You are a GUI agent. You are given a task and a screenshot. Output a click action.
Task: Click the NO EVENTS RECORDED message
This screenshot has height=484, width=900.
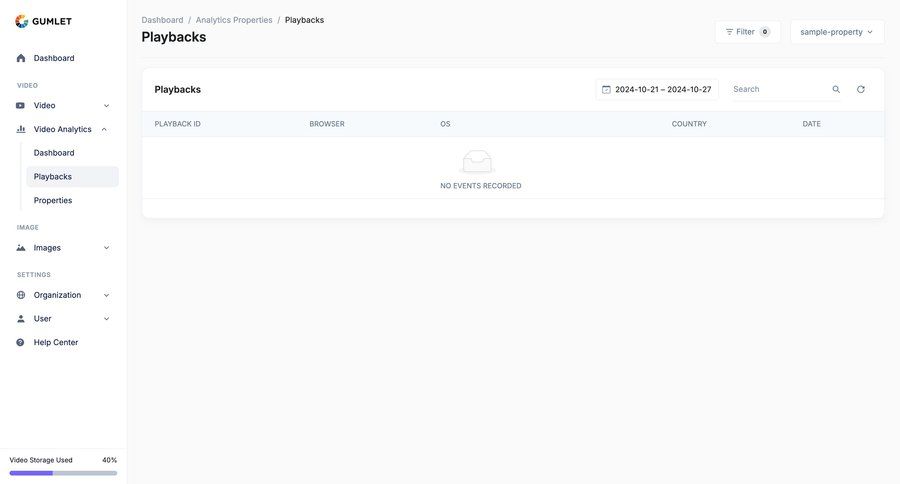point(481,186)
